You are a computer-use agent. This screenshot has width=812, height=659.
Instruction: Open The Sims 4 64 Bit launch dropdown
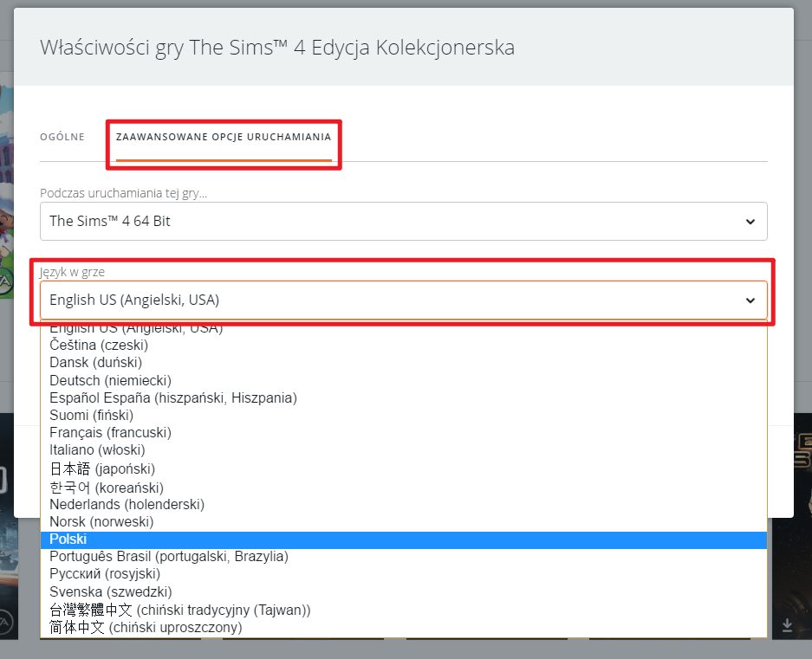pyautogui.click(x=404, y=221)
